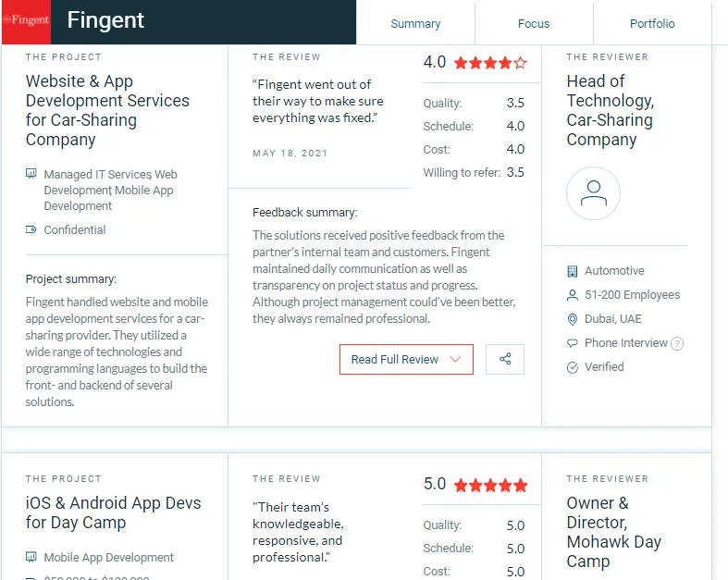Click the Project summary heading

[71, 279]
